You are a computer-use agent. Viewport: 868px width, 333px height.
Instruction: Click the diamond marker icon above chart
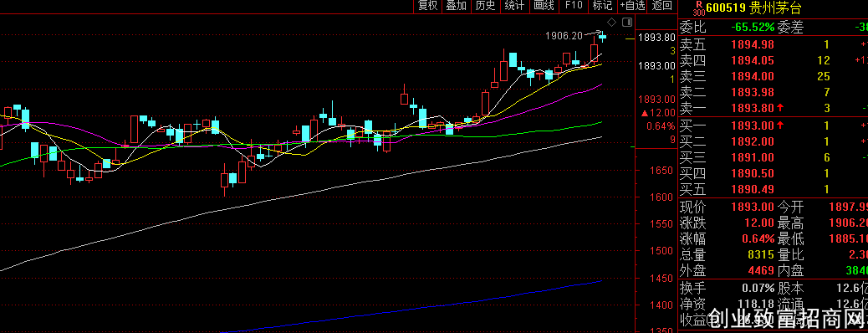click(611, 22)
